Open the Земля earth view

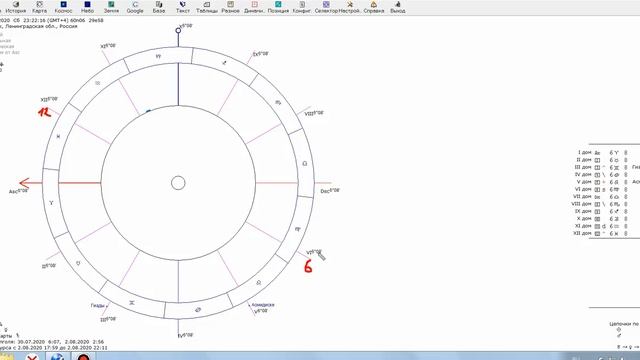click(x=111, y=7)
